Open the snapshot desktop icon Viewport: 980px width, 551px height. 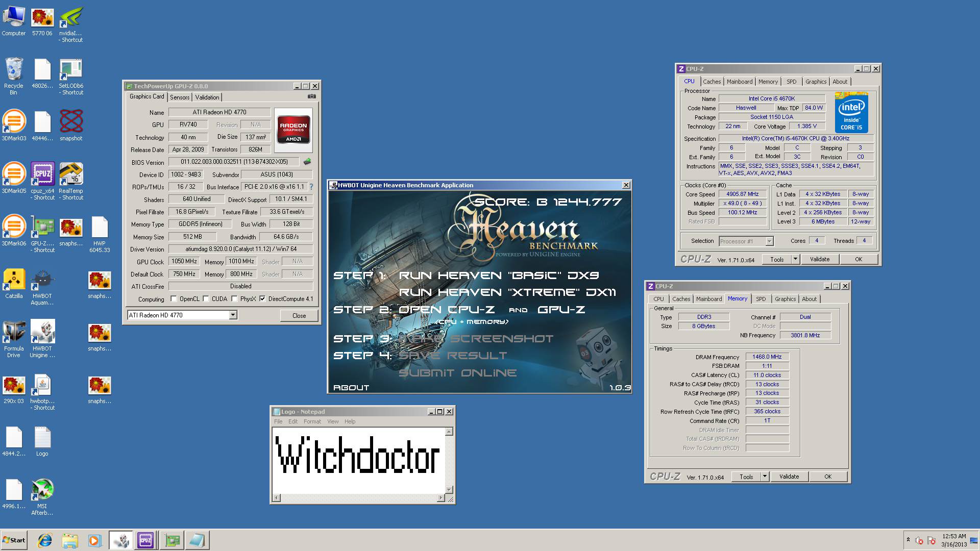71,126
